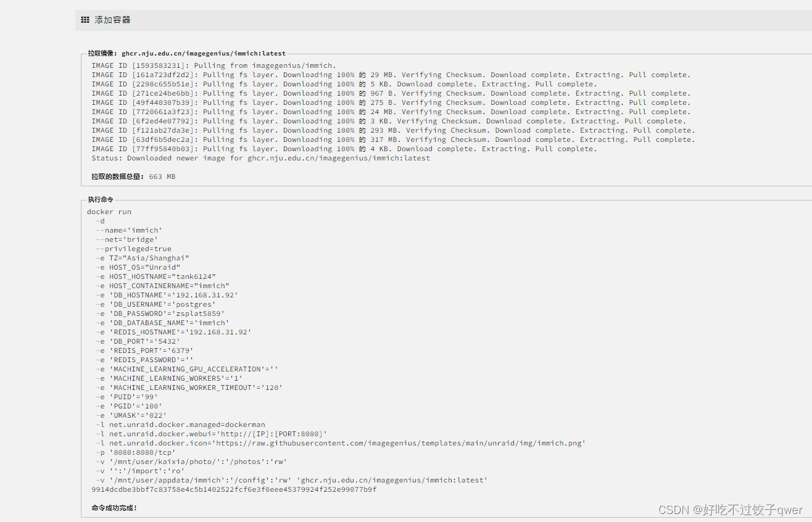Click the PGID='100' line

[129, 406]
